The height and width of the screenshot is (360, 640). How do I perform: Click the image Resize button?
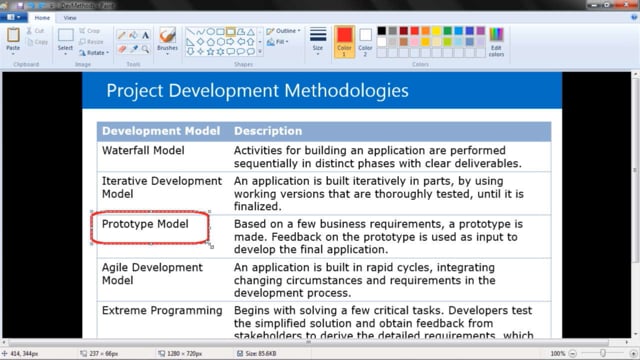coord(91,42)
